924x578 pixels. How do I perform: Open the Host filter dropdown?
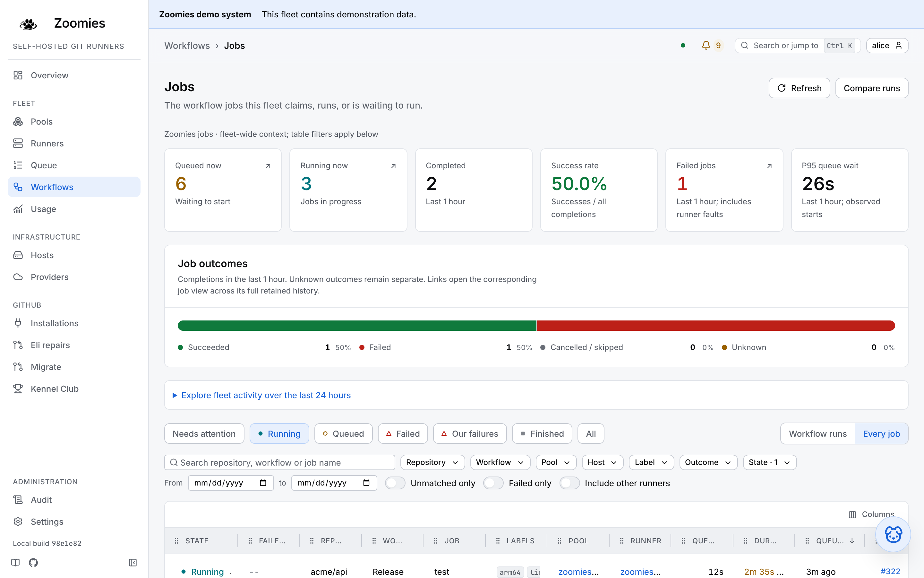(602, 462)
